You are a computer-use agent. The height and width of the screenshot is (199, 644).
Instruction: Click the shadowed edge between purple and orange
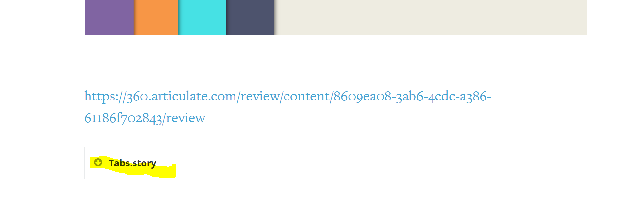[134, 17]
